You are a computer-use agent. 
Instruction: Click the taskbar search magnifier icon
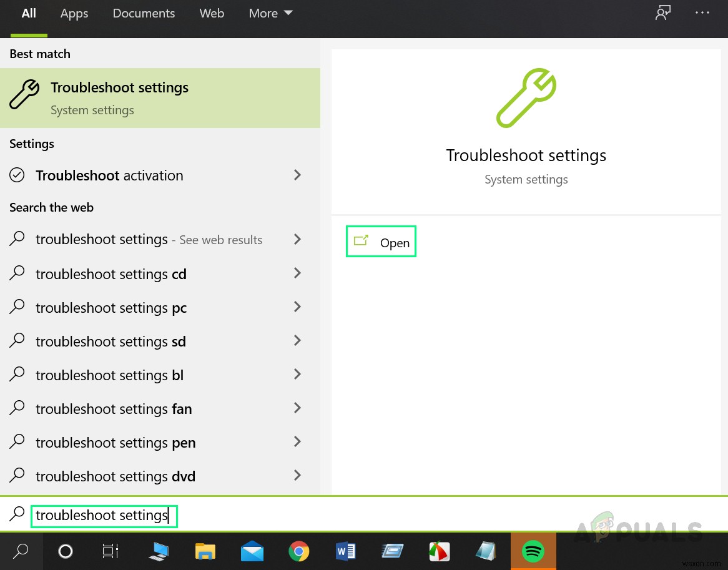point(21,551)
